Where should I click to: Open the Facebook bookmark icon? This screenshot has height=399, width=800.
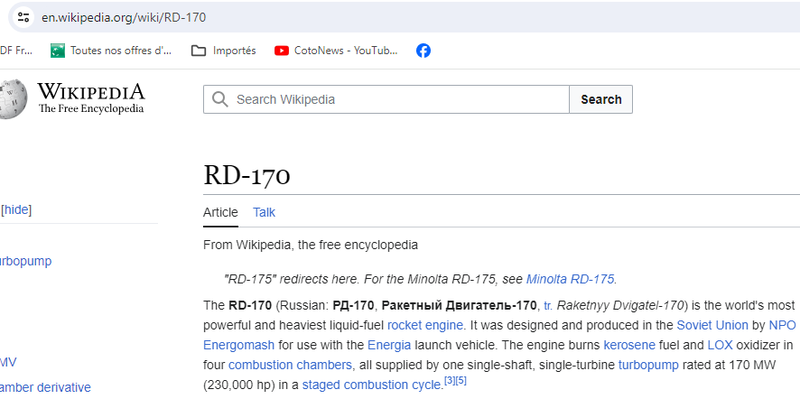[x=423, y=51]
